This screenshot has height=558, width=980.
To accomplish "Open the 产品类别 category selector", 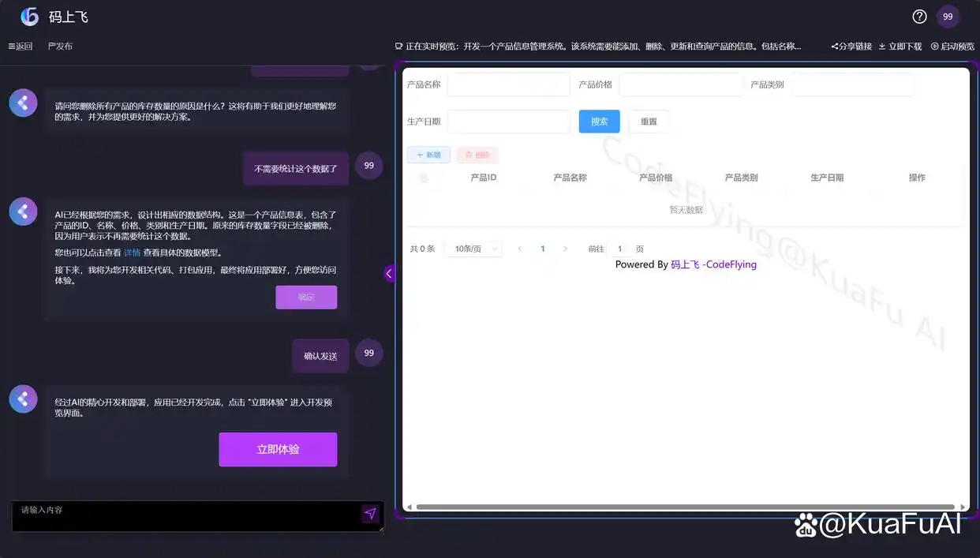I will point(852,84).
